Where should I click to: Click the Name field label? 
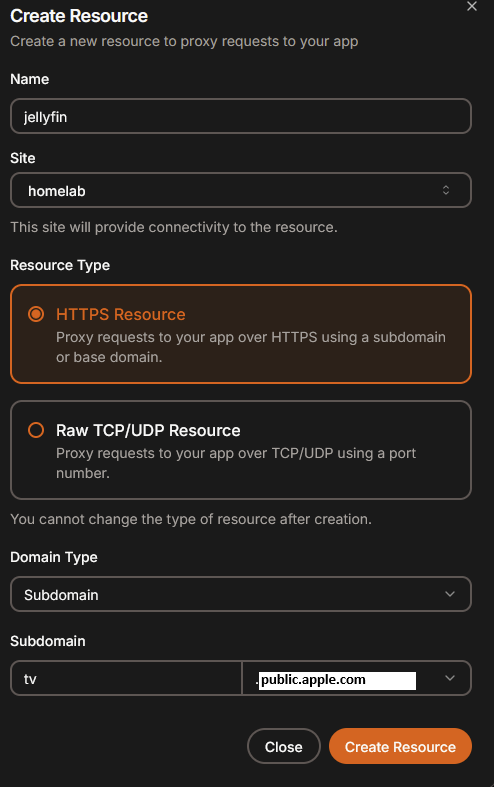tap(30, 79)
